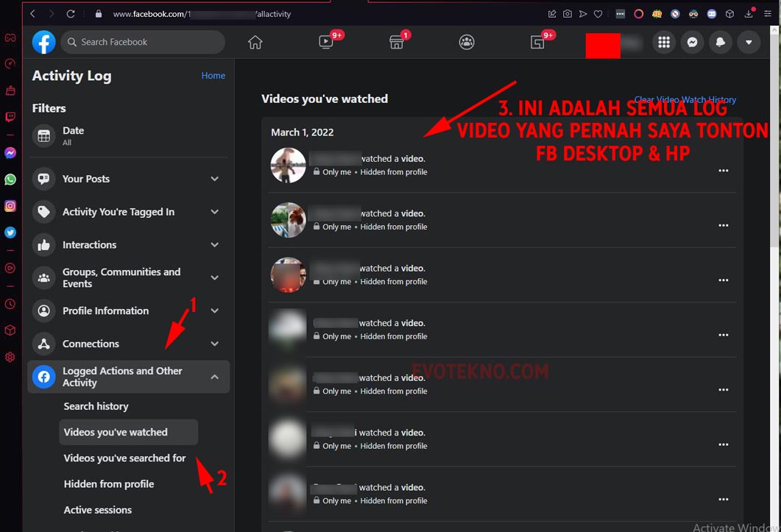Click the WhatsApp icon in browser sidebar
Screen dimensions: 781x532
pyautogui.click(x=10, y=180)
